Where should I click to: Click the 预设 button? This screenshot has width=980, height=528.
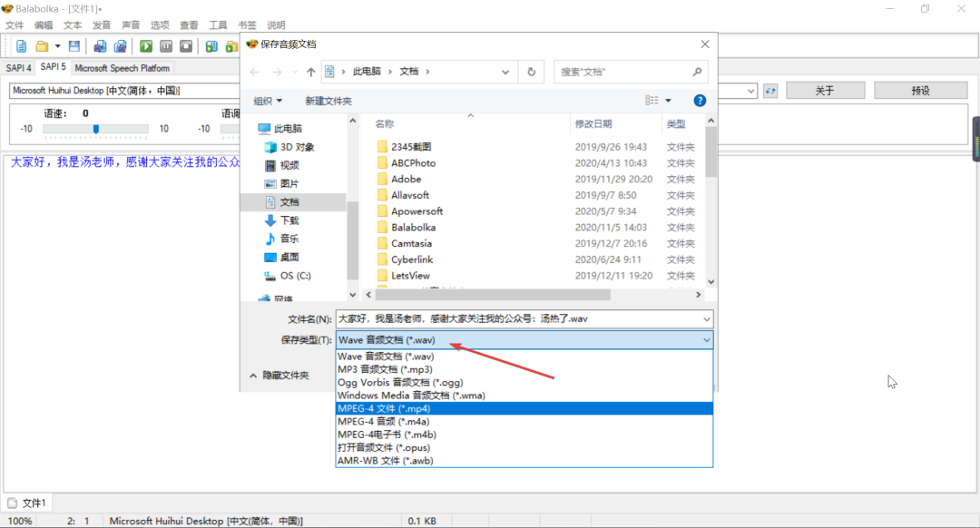click(x=922, y=90)
